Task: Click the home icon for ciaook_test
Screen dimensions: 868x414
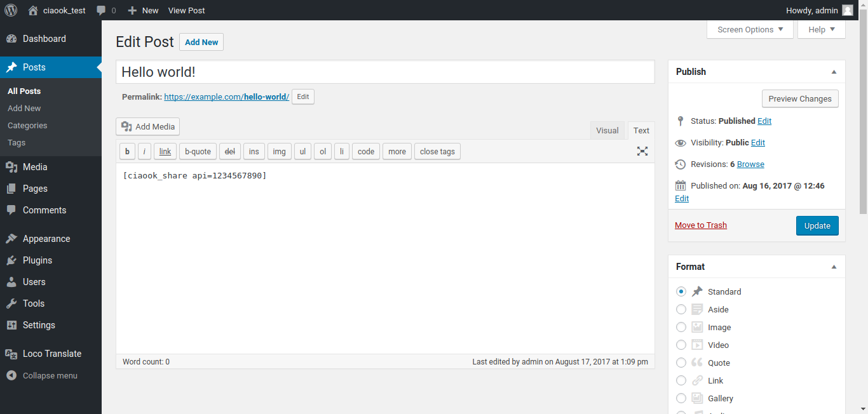Action: 33,10
